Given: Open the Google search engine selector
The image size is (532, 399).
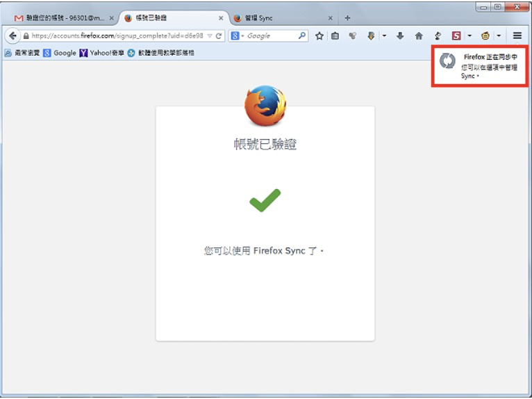Looking at the screenshot, I should pos(238,35).
